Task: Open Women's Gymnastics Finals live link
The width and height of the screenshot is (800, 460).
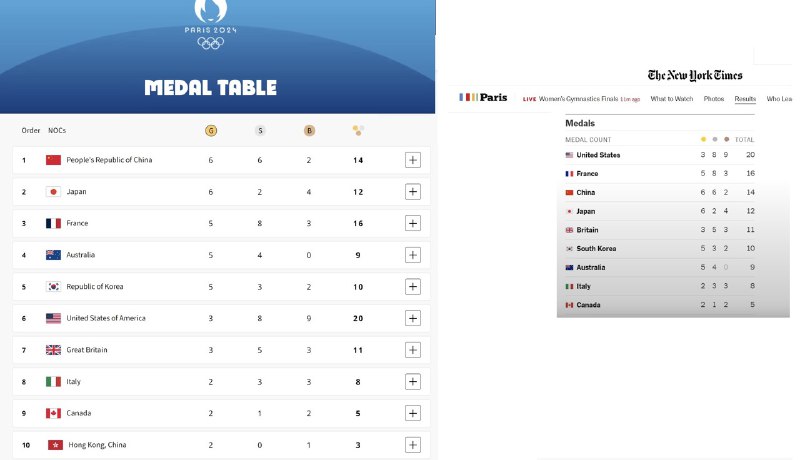Action: tap(580, 99)
